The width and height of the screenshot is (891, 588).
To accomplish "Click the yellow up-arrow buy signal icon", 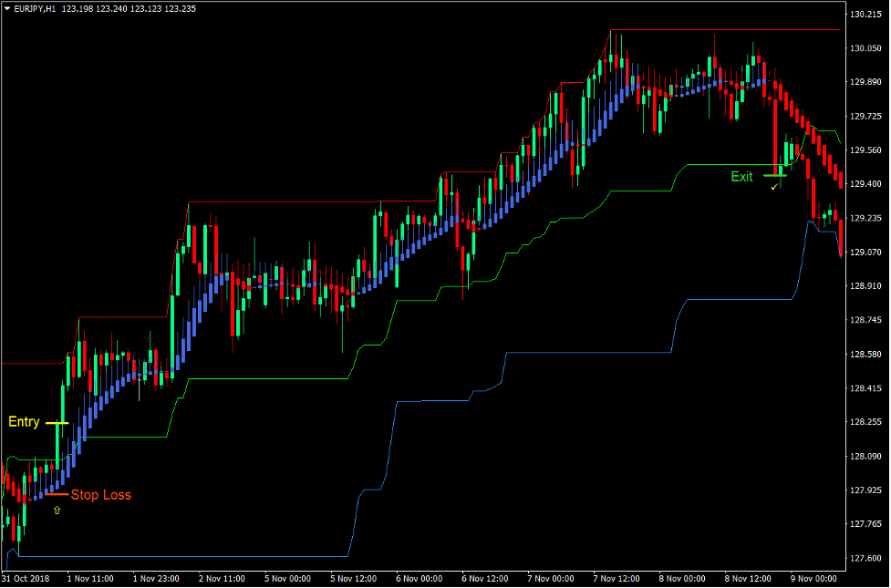I will click(x=57, y=511).
